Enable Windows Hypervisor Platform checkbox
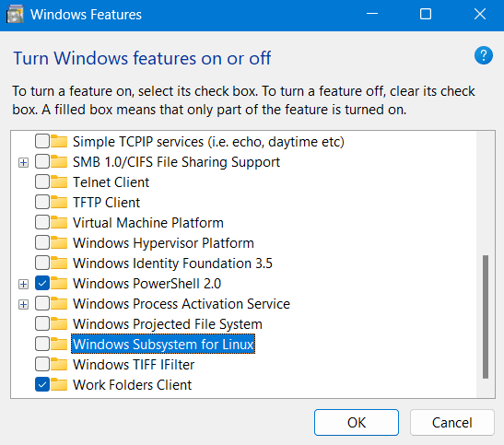The width and height of the screenshot is (504, 445). [x=42, y=242]
